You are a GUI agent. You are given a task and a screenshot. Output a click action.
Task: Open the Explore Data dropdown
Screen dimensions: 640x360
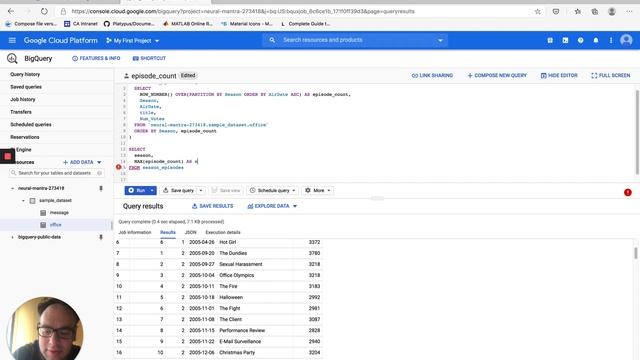coord(272,206)
